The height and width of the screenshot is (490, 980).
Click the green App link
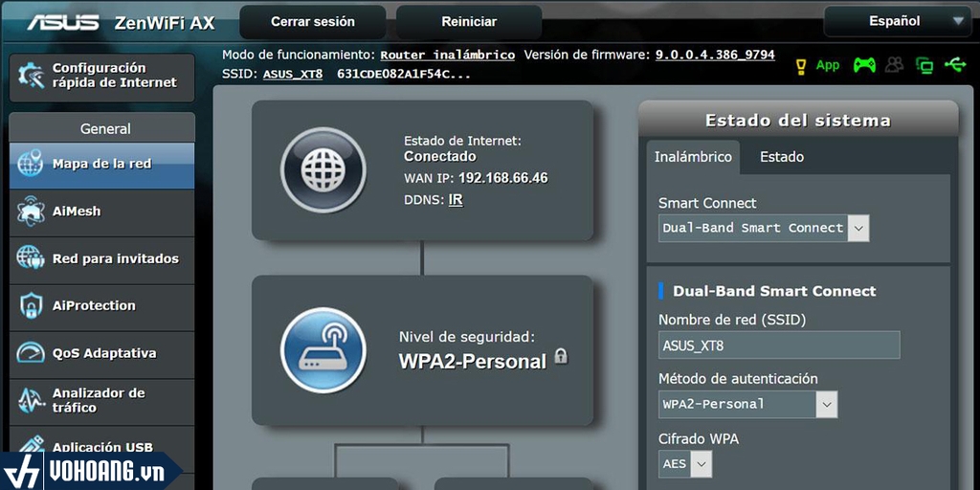(828, 66)
